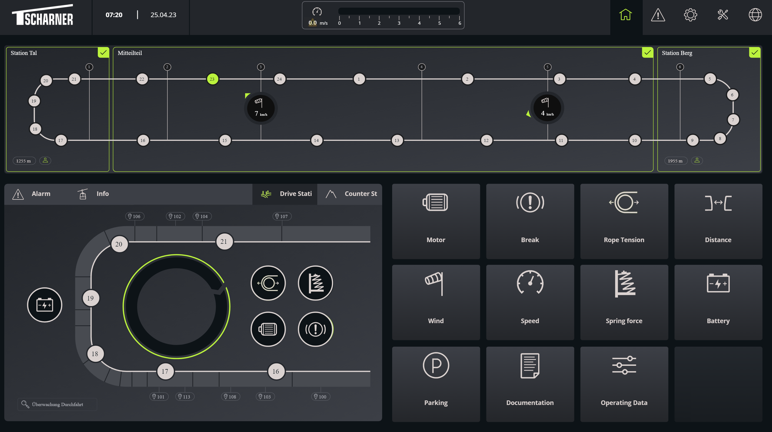Select highlighted green cabin 23 on track
The image size is (772, 432).
(x=212, y=79)
